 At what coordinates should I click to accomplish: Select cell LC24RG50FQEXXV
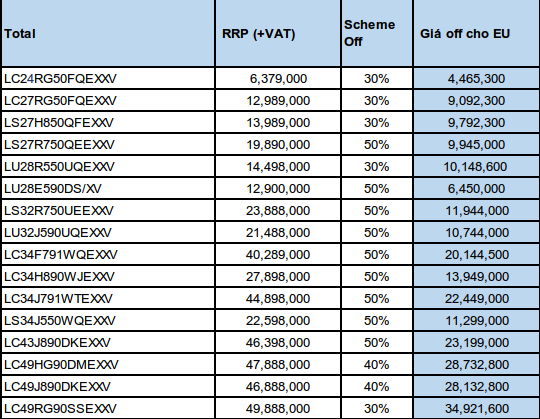108,78
